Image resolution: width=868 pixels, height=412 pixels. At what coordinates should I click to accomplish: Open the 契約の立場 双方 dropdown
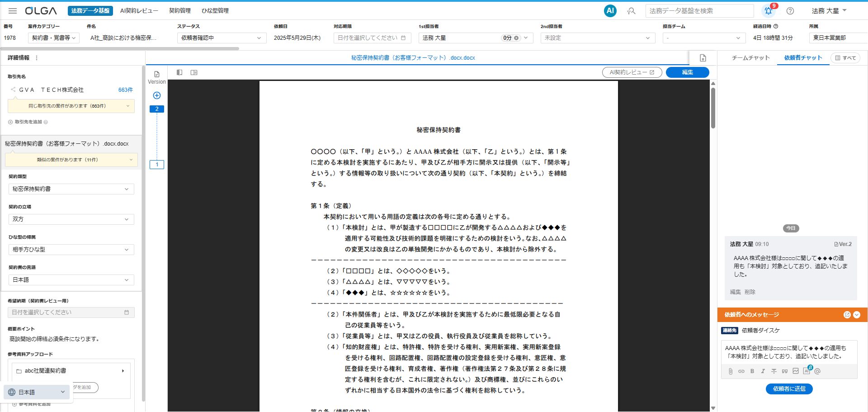tap(71, 219)
